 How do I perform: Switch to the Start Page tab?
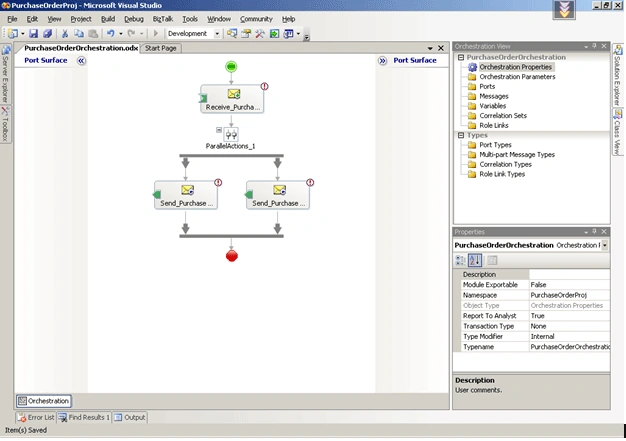[160, 48]
